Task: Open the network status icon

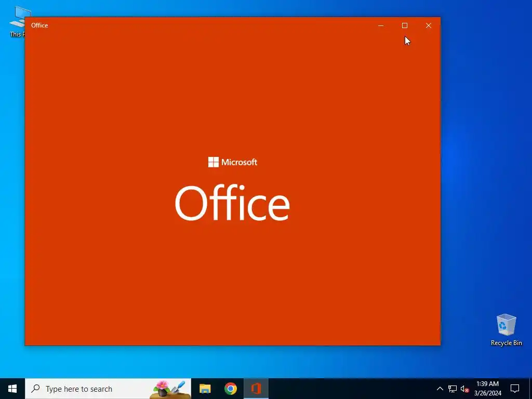Action: [453, 389]
